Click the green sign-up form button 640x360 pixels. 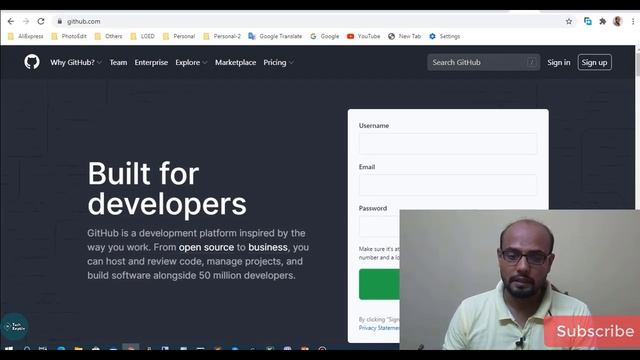pos(379,284)
